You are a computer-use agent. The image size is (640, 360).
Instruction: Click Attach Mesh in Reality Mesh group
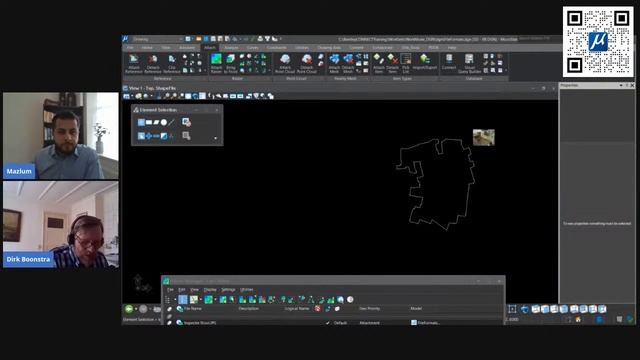tap(334, 64)
